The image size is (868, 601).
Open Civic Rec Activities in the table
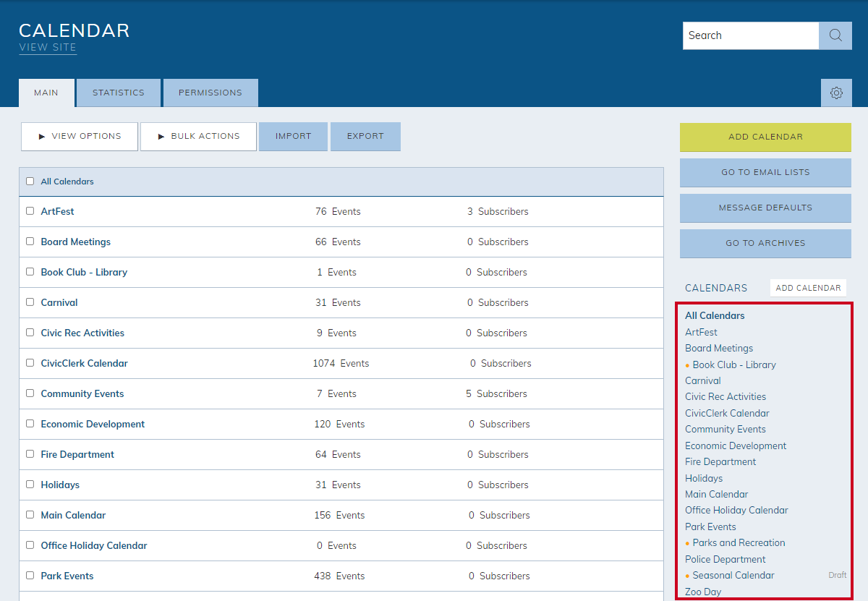(82, 333)
